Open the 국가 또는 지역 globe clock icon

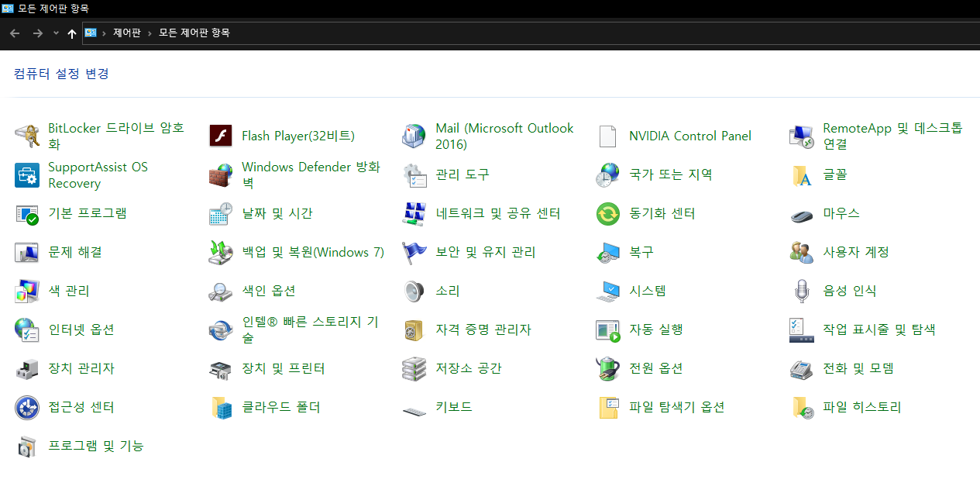point(608,175)
